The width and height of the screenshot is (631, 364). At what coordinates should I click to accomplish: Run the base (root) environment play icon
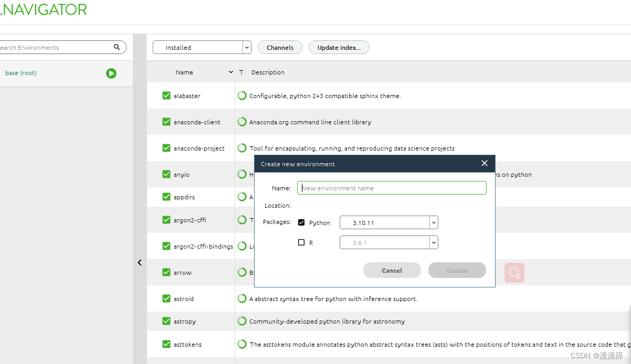pyautogui.click(x=111, y=73)
